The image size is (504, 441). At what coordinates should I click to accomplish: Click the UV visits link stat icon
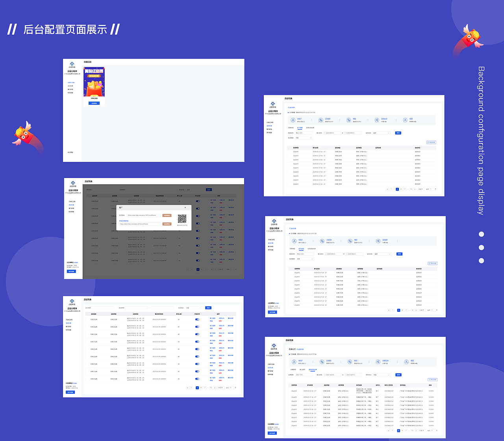[321, 120]
